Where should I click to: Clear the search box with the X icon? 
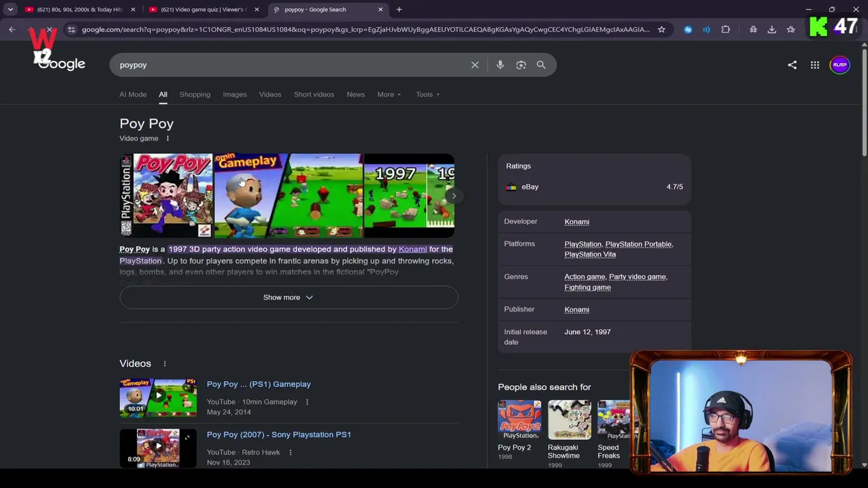pyautogui.click(x=475, y=65)
